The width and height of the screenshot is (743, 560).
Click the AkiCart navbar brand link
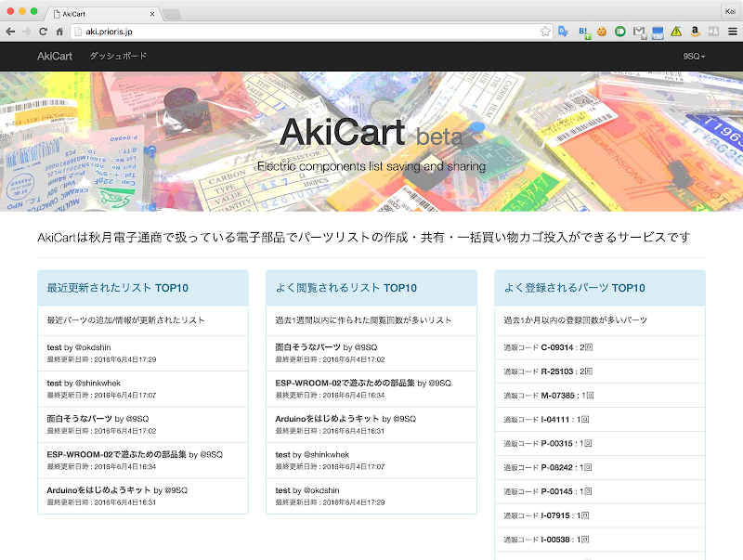[55, 57]
